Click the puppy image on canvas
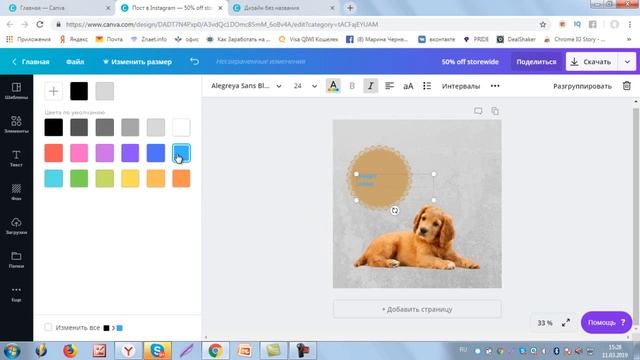 (416, 239)
